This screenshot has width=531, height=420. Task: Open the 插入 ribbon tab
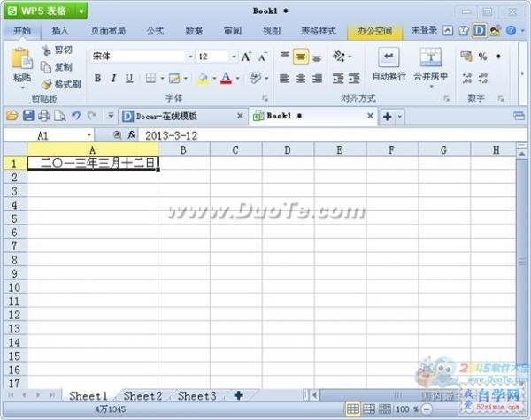click(x=60, y=31)
